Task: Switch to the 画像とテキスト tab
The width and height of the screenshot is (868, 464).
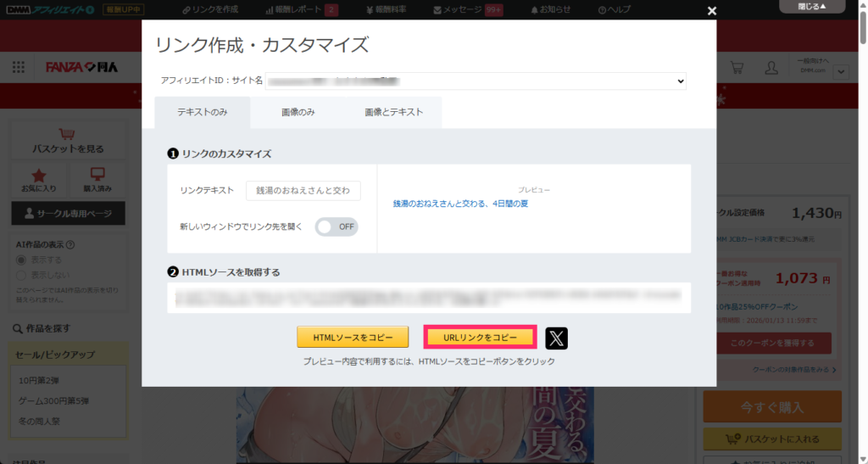Action: click(x=393, y=112)
